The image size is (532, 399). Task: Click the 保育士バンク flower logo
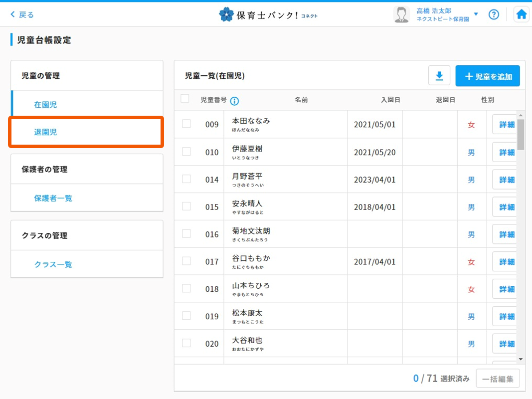[x=226, y=14]
